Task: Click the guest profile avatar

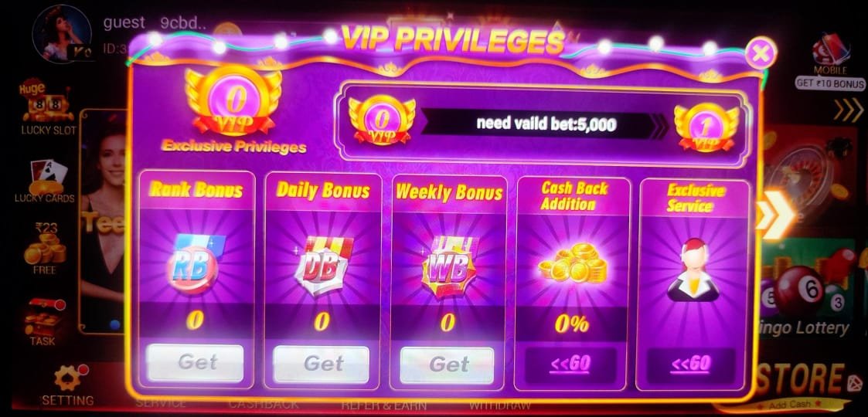Action: (x=62, y=33)
